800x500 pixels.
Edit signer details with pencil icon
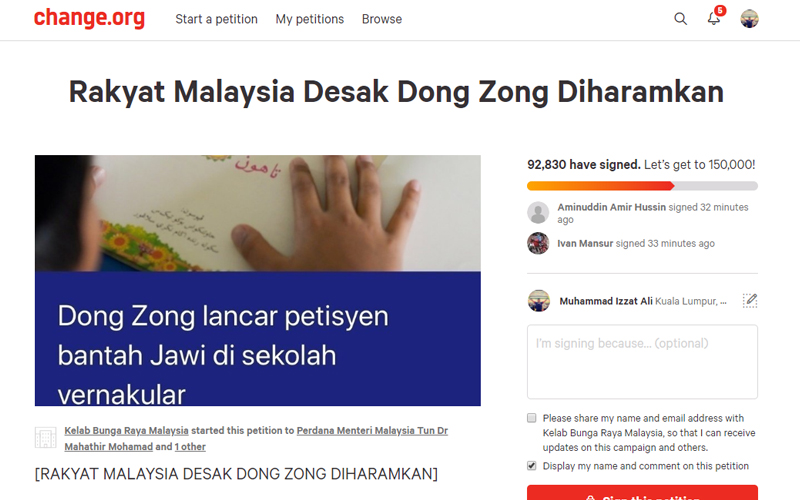coord(749,301)
